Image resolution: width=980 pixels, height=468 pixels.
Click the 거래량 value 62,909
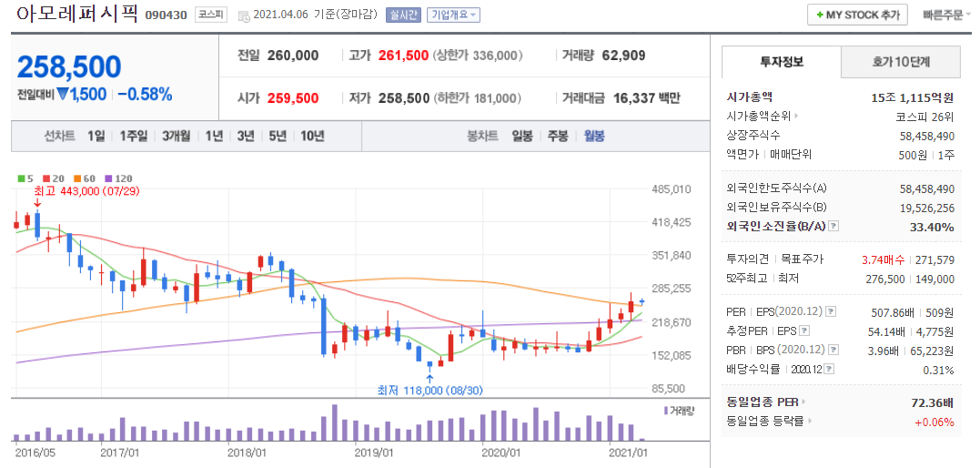point(623,56)
